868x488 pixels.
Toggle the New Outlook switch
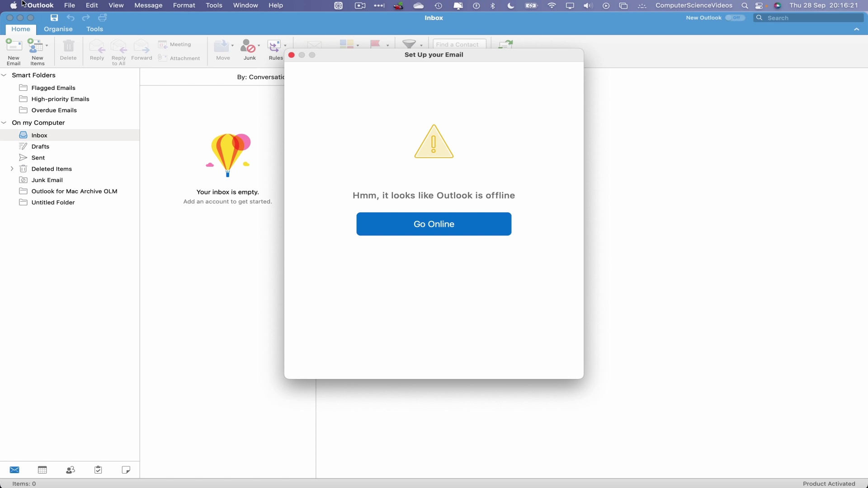tap(735, 18)
